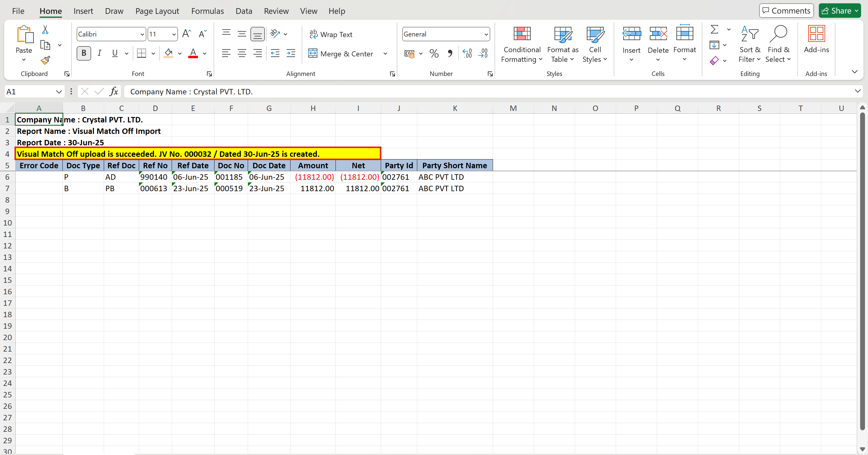The width and height of the screenshot is (868, 455).
Task: Click the AutoSum sigma icon
Action: 714,30
